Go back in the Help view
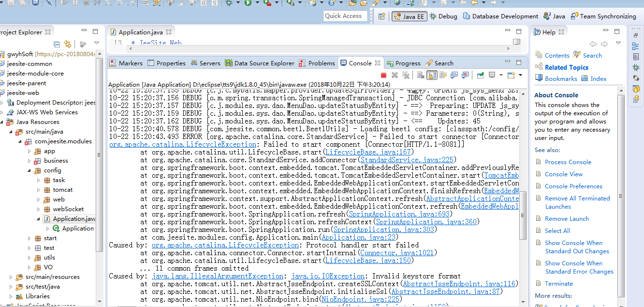The height and width of the screenshot is (307, 644). coord(593,44)
